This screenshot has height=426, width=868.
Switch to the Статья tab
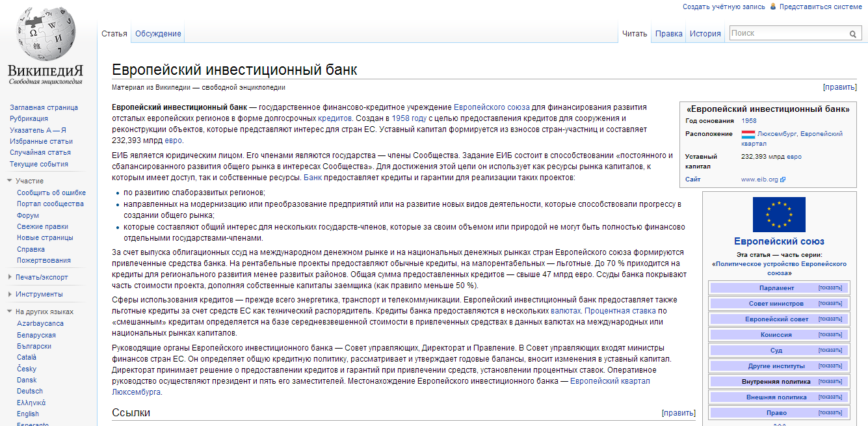pyautogui.click(x=114, y=34)
